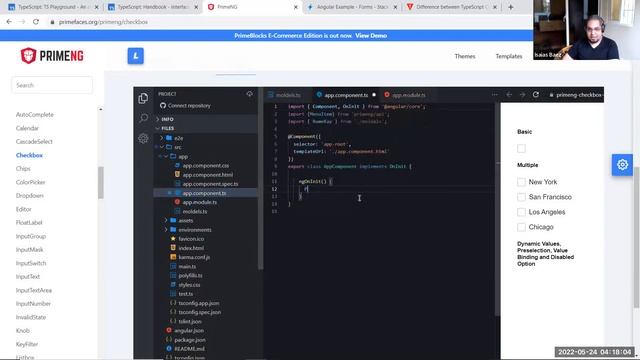Image resolution: width=640 pixels, height=360 pixels.
Task: Click the angular.json file icon
Action: (x=169, y=330)
